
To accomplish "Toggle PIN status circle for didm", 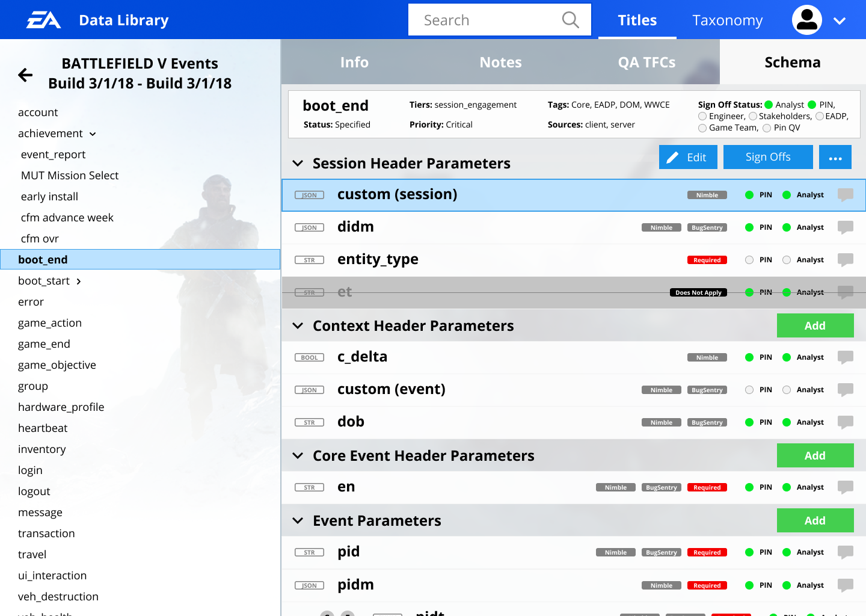I will [749, 227].
